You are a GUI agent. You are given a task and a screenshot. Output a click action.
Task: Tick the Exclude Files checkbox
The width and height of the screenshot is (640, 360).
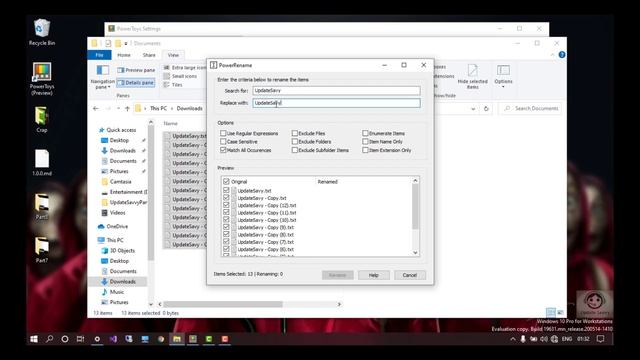(x=295, y=133)
